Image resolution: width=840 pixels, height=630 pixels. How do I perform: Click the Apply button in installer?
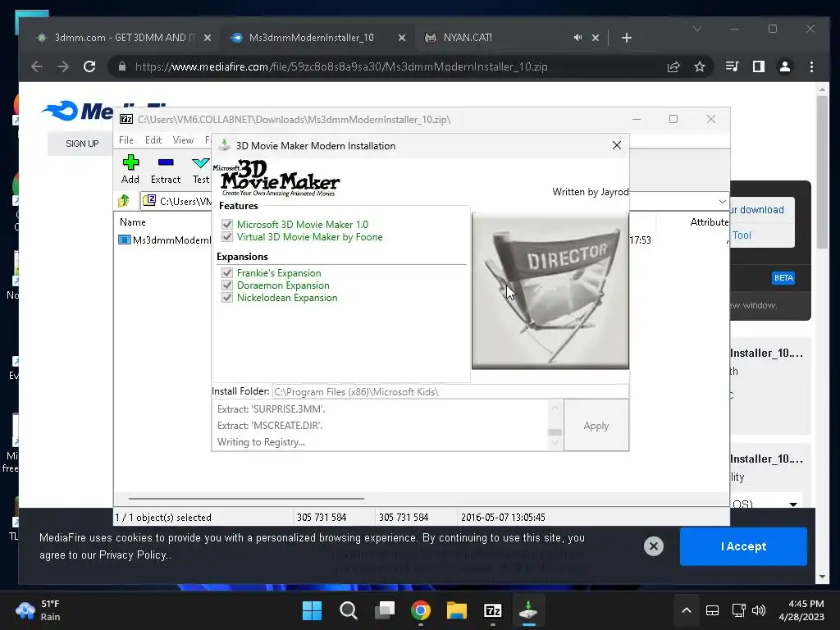coord(596,426)
